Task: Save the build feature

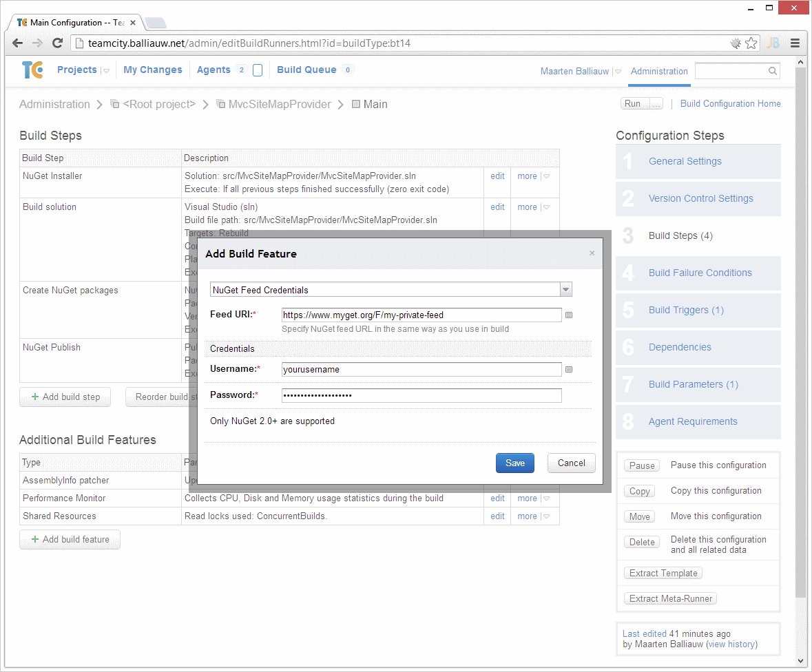Action: point(514,463)
